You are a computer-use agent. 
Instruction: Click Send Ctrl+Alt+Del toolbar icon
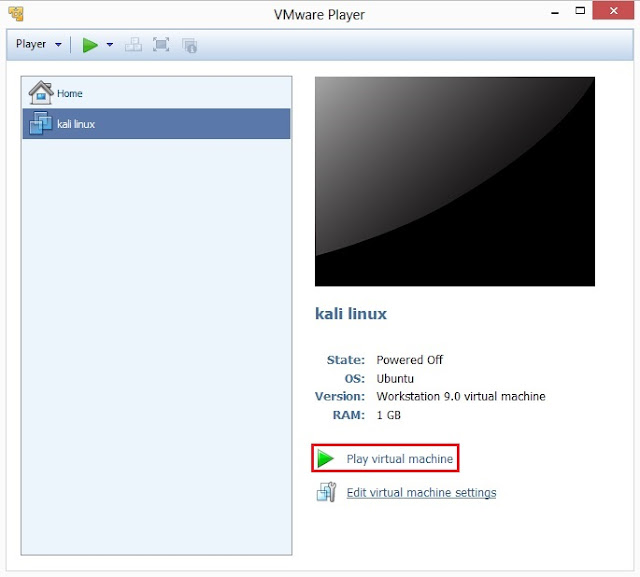pos(133,44)
